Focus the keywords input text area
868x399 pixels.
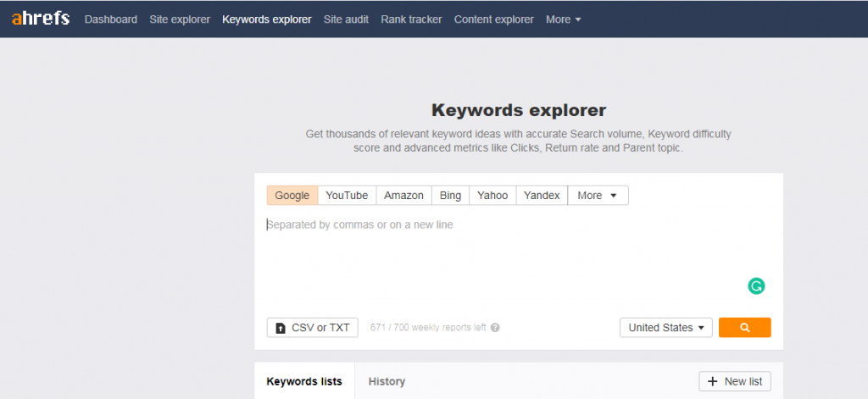[x=518, y=260]
